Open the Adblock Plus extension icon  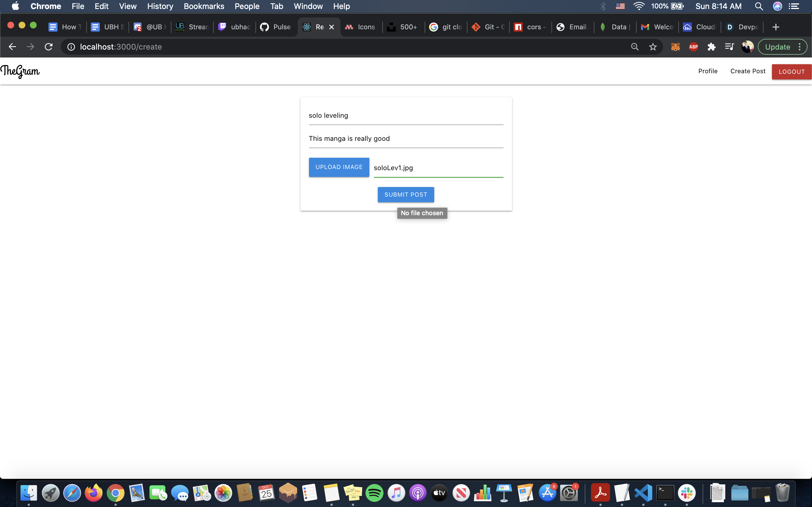click(x=693, y=47)
